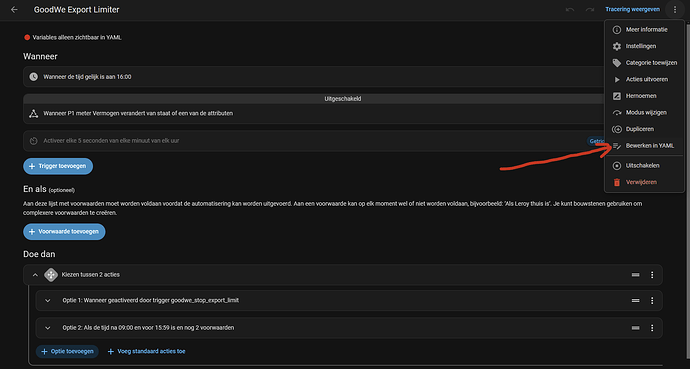Screen dimensions: 690x369
Task: Click the Voorwaarde toevoegen button
Action: pos(64,232)
